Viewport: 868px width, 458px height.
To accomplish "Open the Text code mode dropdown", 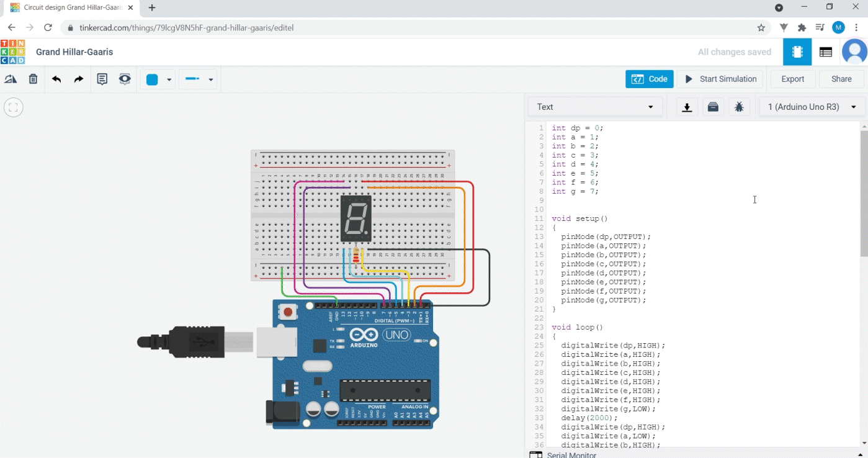I will [x=595, y=107].
